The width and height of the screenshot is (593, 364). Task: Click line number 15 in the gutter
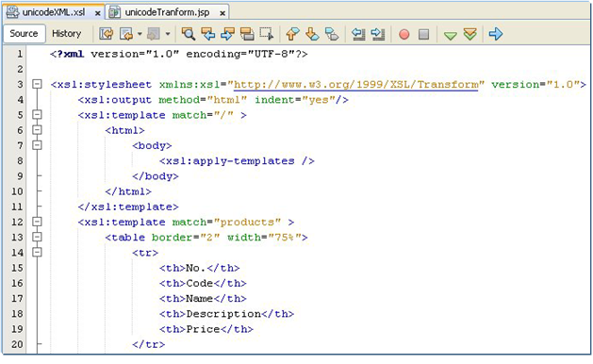[17, 268]
